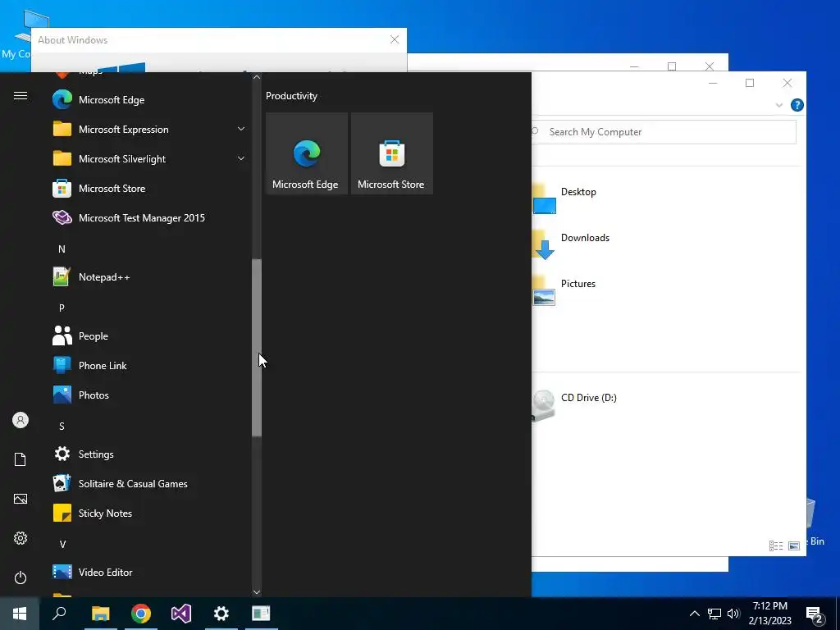Open File Explorer from the taskbar

point(100,614)
